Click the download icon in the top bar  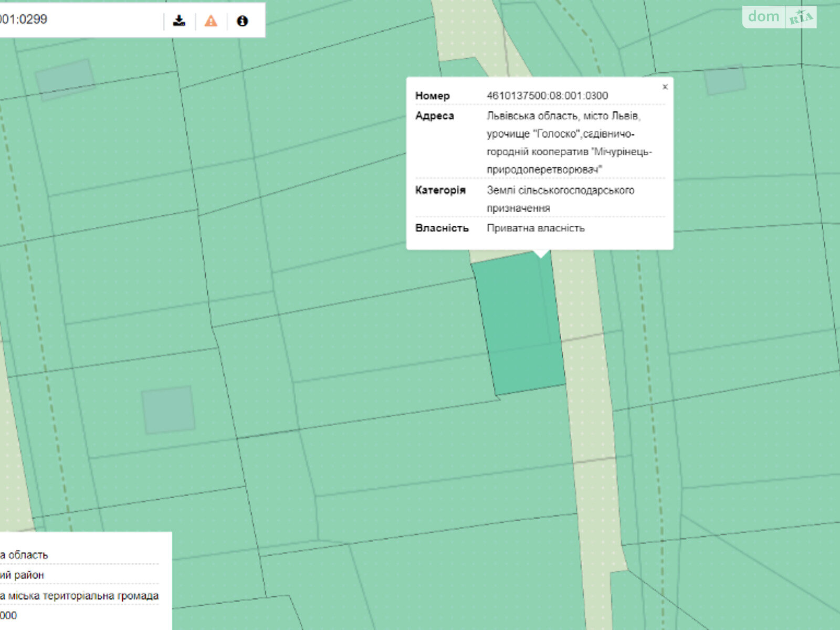click(x=180, y=20)
